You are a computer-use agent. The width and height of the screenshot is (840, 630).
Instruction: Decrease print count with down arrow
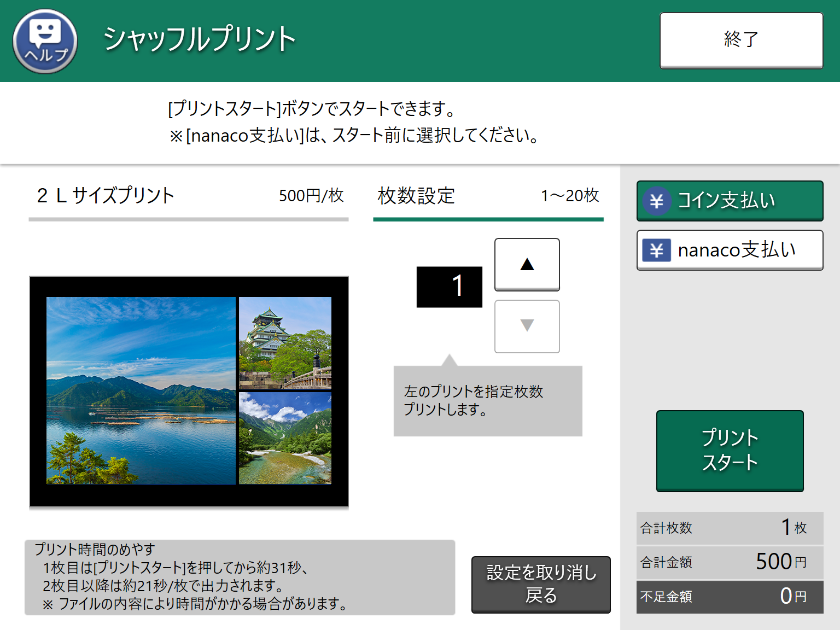[527, 326]
